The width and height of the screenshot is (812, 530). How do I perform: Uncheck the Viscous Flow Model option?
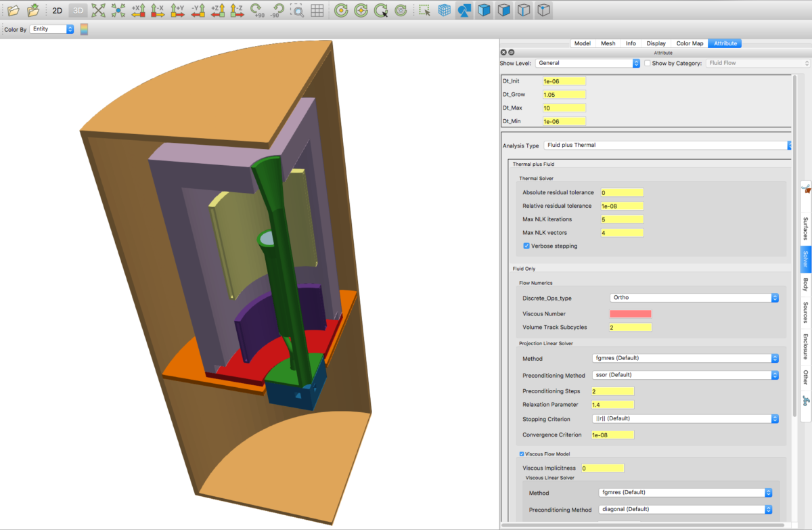521,454
